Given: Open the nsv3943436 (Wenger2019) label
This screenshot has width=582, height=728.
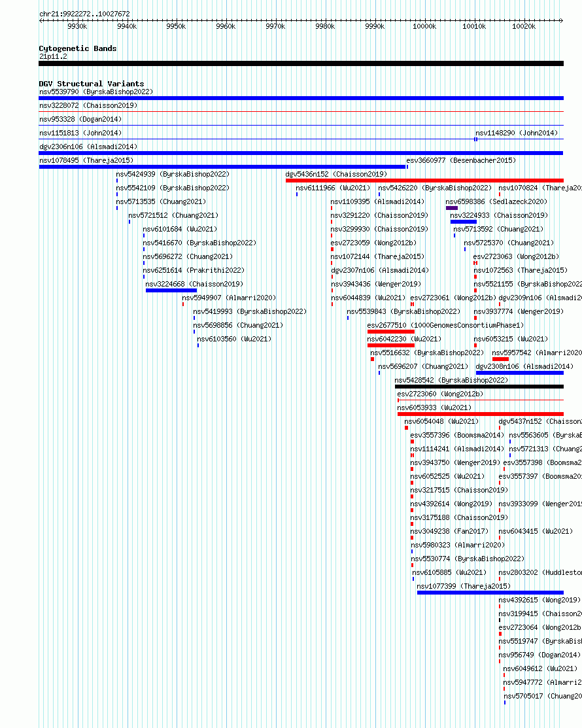Looking at the screenshot, I should pyautogui.click(x=375, y=284).
